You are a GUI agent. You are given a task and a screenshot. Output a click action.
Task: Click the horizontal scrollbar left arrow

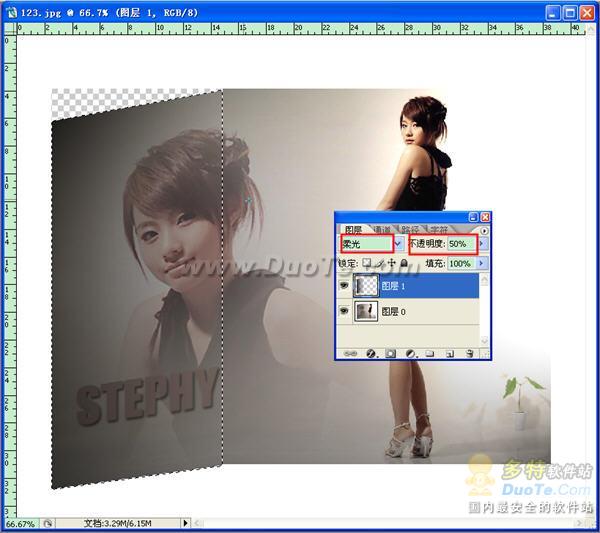coord(197,523)
